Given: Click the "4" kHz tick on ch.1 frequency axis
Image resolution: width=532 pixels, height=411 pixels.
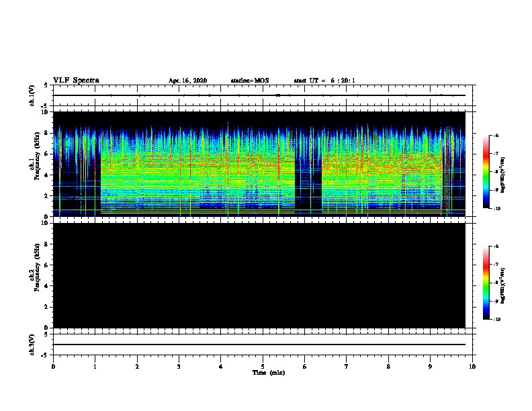Looking at the screenshot, I should click(47, 175).
